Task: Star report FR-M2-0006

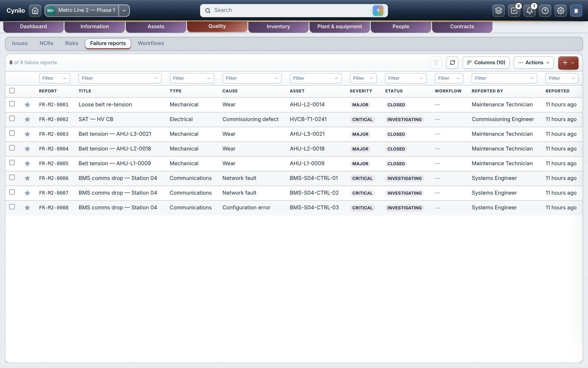Action: (x=27, y=178)
